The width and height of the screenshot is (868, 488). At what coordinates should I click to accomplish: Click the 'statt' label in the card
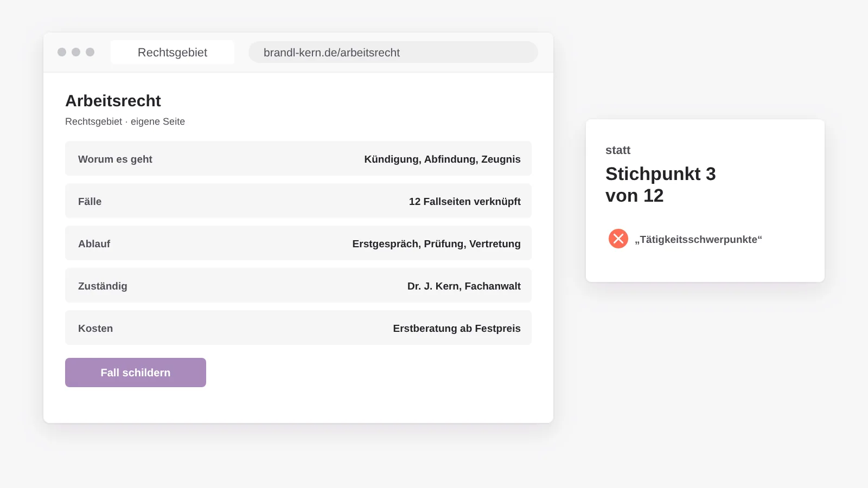point(618,150)
